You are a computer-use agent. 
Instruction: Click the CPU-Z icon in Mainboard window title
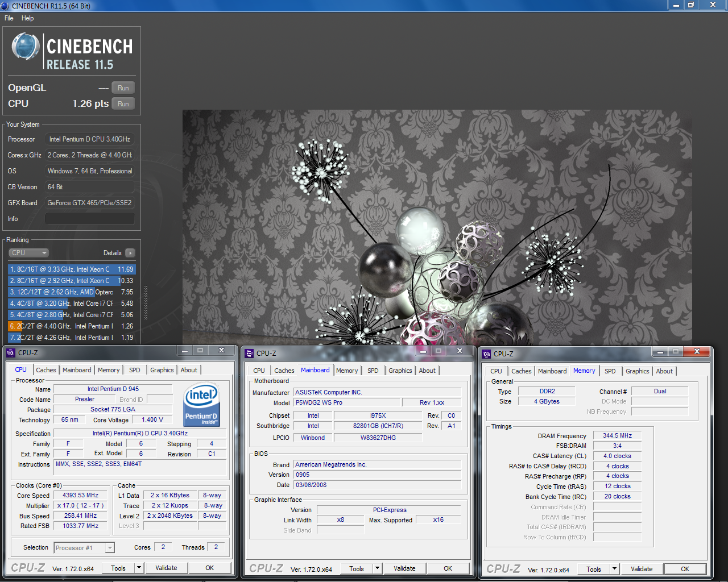click(x=249, y=353)
